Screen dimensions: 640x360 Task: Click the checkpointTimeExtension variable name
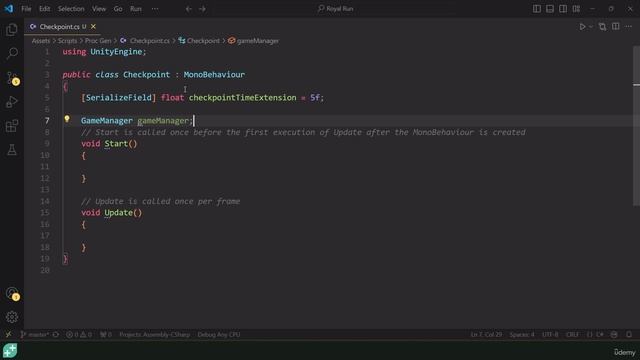pyautogui.click(x=242, y=98)
